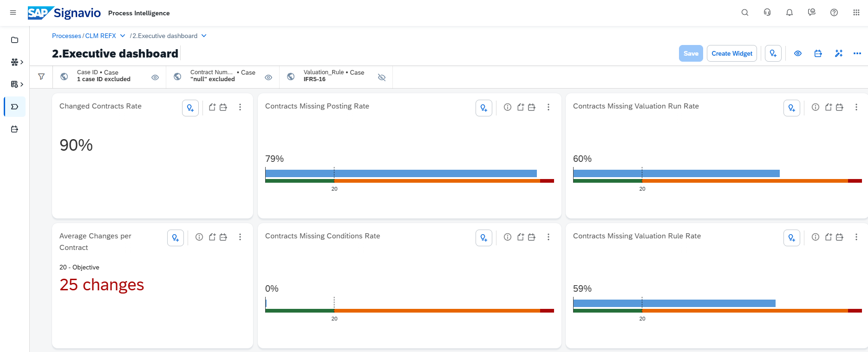Enable the hidden Valuation_Rule filter
Image resolution: width=868 pixels, height=352 pixels.
click(x=382, y=77)
